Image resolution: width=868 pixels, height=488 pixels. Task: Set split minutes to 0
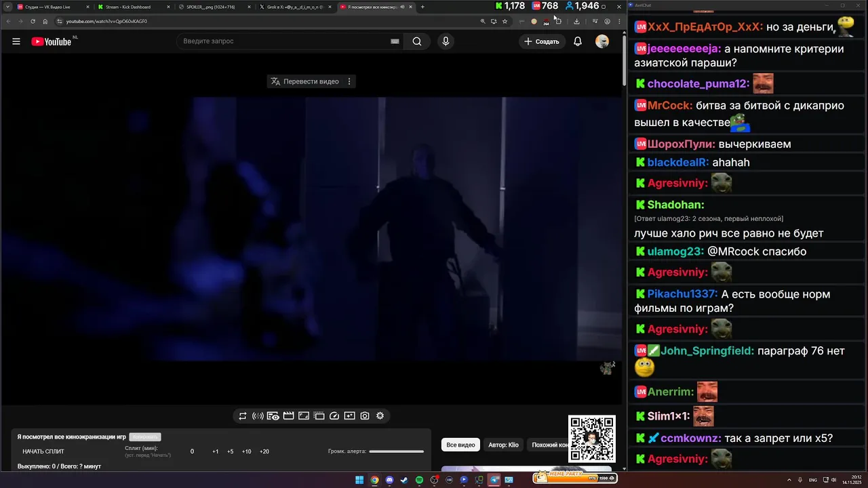(192, 451)
